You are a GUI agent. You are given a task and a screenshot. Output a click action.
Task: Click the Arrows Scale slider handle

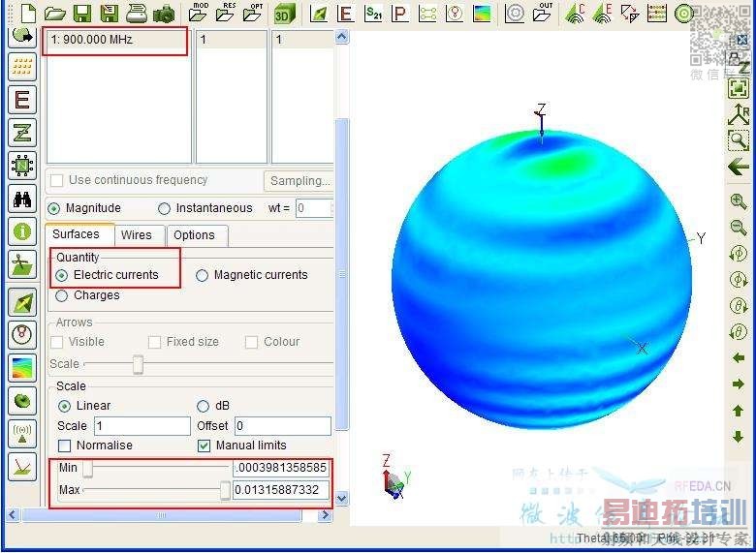click(138, 364)
